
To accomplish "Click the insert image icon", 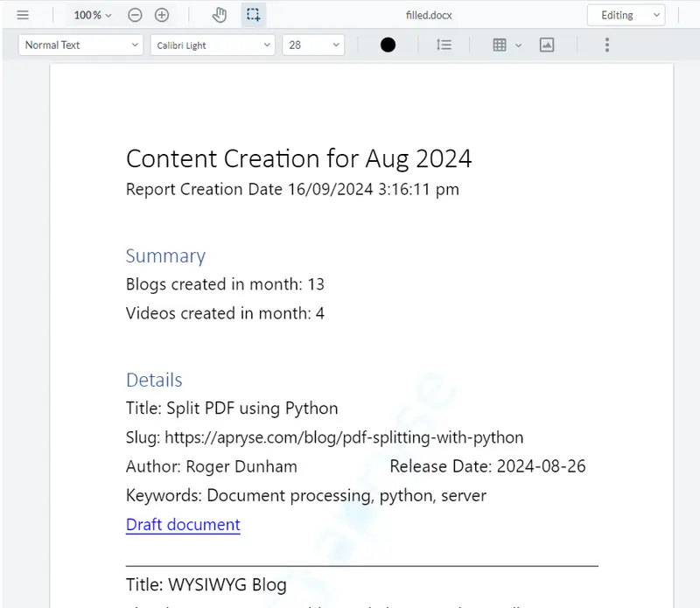I will [x=547, y=45].
